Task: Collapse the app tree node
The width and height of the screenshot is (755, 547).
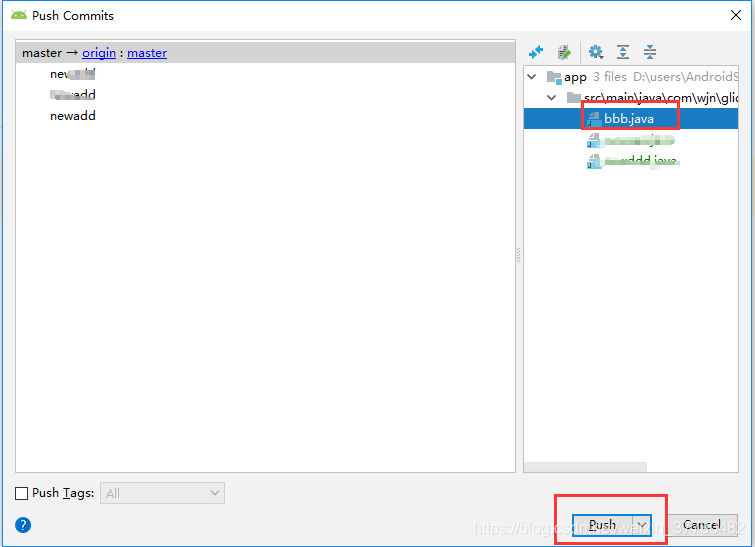Action: [532, 77]
